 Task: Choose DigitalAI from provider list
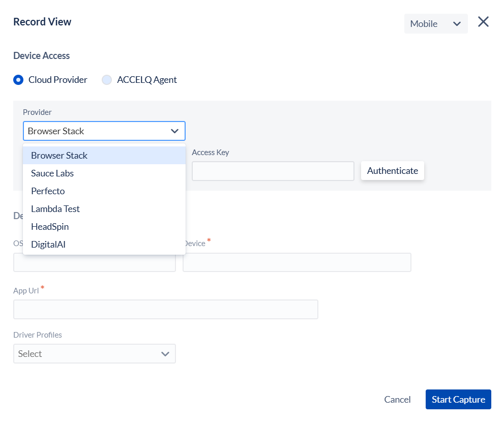[x=104, y=244]
